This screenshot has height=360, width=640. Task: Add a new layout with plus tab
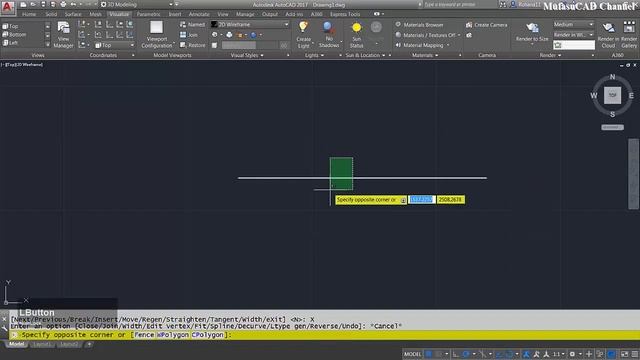pyautogui.click(x=89, y=344)
